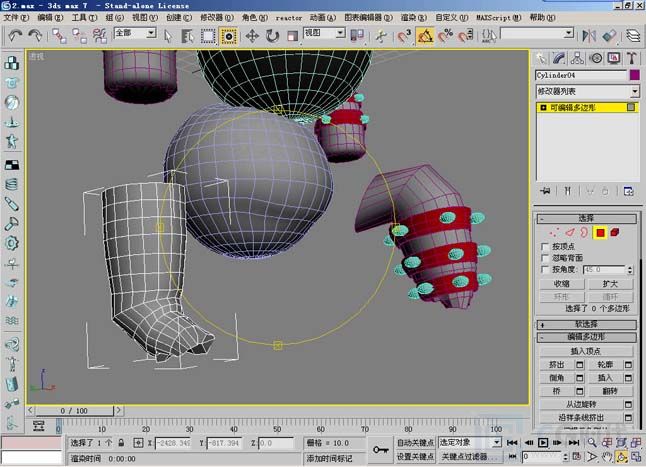Open Select by Name dialog icon
Screen dimensions: 646x467
pos(188,36)
